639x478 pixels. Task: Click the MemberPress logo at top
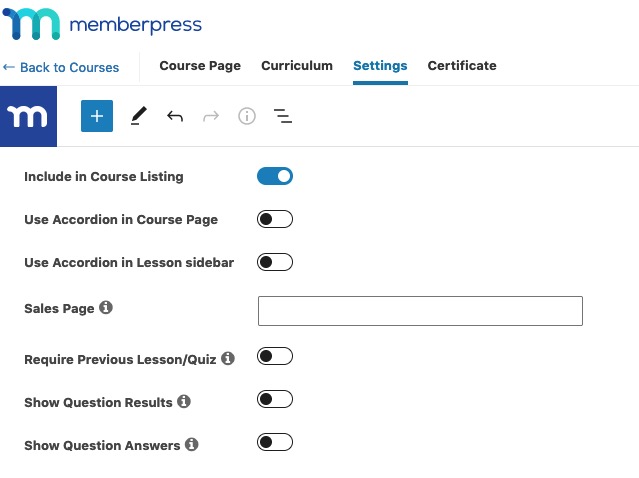tap(102, 25)
